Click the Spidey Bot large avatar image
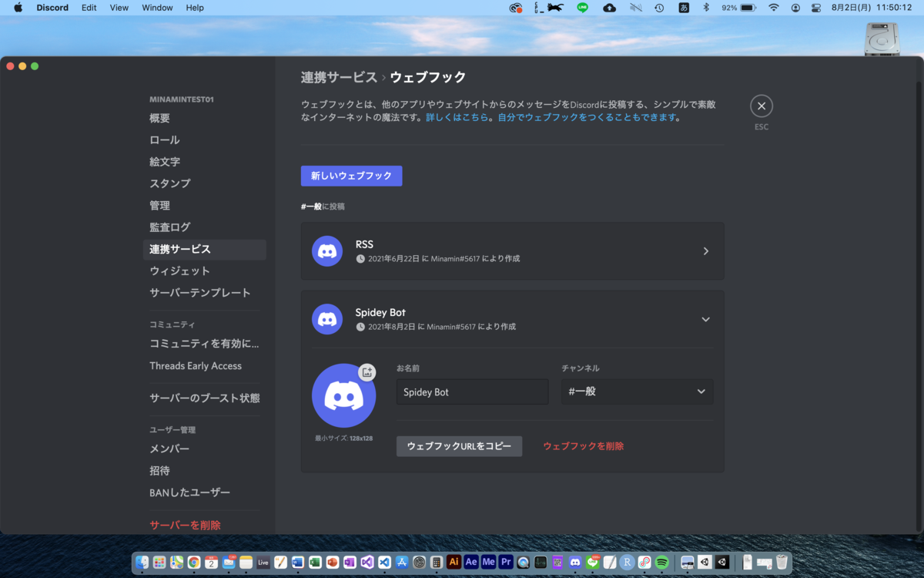Viewport: 924px width, 578px height. point(343,396)
